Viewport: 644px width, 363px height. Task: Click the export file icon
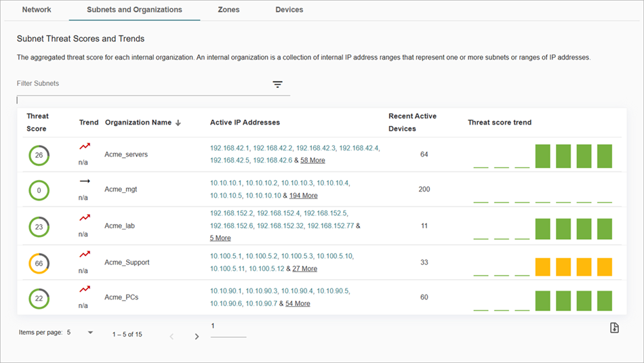614,328
